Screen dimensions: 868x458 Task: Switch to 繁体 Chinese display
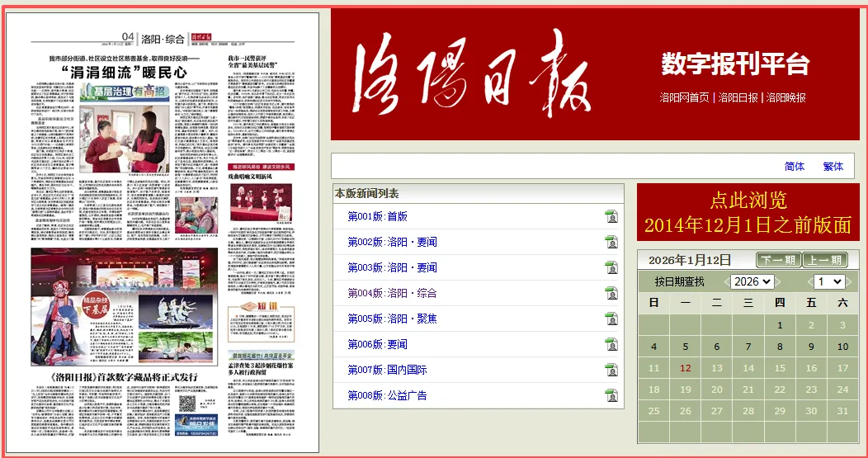coord(833,166)
